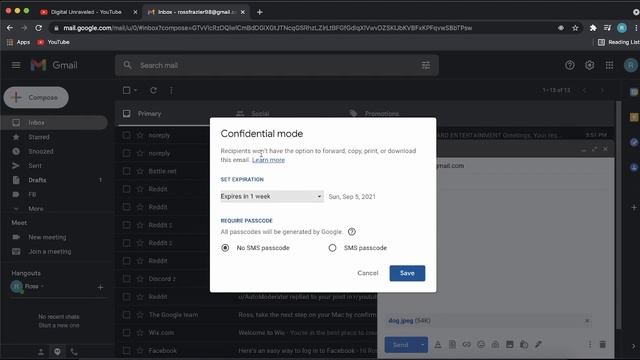Open Chrome extensions puzzle icon
The image size is (640, 360).
(593, 28)
